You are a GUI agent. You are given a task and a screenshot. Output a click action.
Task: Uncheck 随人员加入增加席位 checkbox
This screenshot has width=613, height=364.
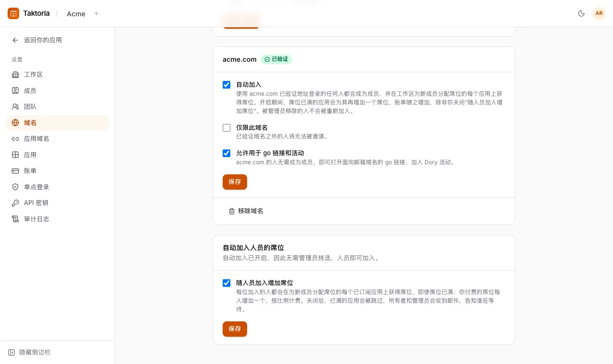[227, 283]
